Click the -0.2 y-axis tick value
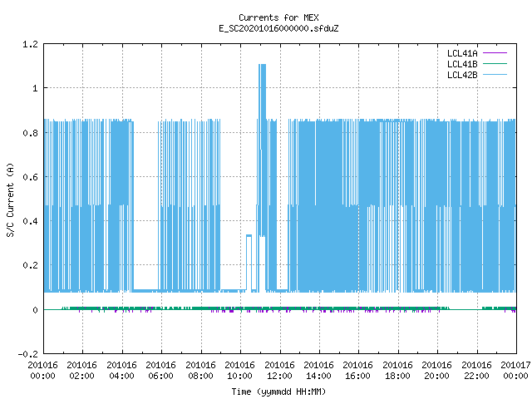Image resolution: width=532 pixels, height=399 pixels. (27, 354)
